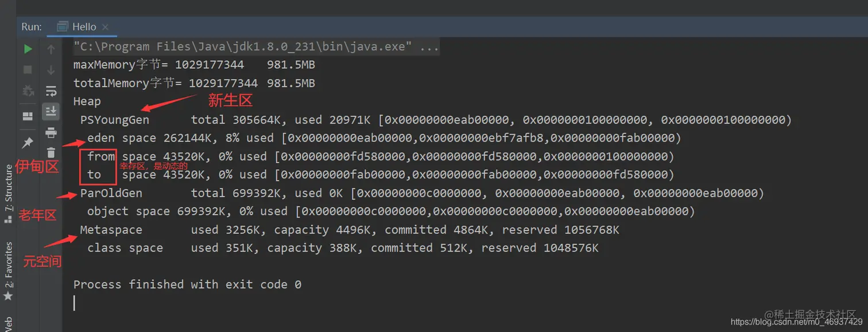Click 'Process finished with exit code 0'
The image size is (868, 332).
click(187, 284)
